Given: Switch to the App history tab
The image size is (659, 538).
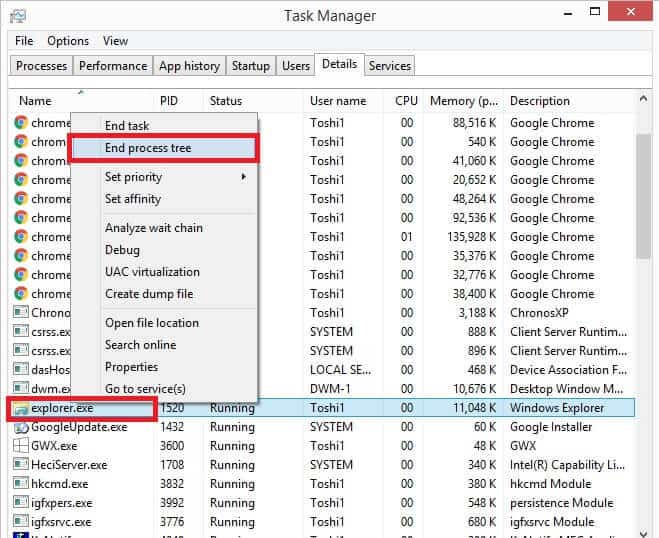Looking at the screenshot, I should (x=190, y=66).
